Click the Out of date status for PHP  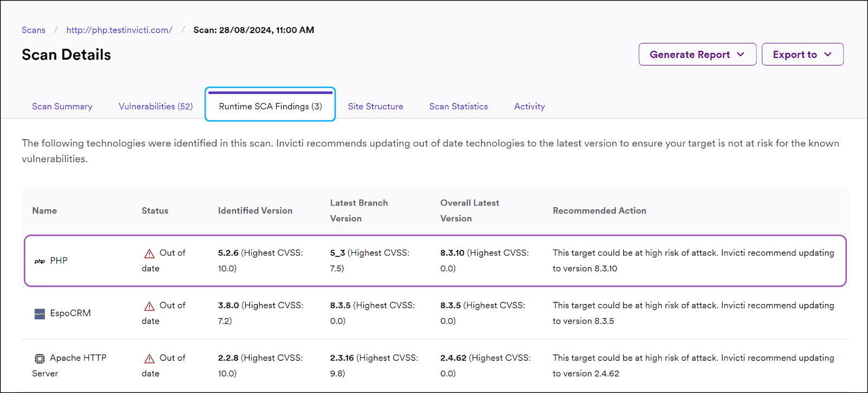click(163, 260)
